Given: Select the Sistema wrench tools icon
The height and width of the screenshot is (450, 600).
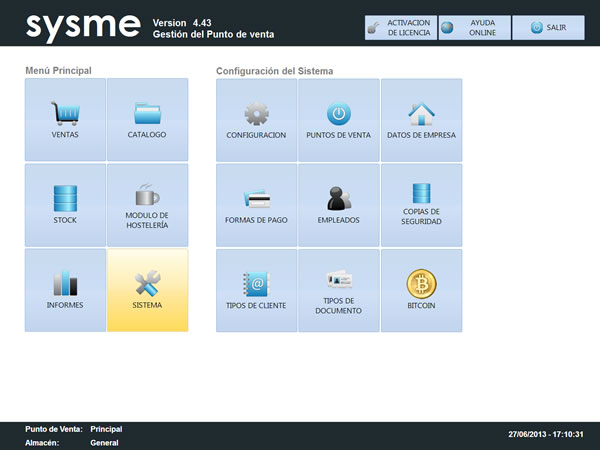Looking at the screenshot, I should [147, 283].
